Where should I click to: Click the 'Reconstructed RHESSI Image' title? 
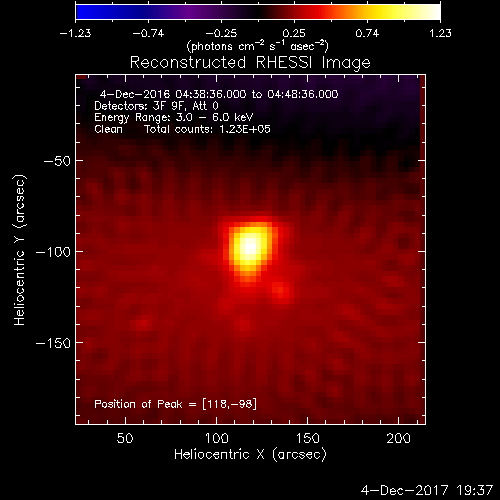[x=250, y=63]
